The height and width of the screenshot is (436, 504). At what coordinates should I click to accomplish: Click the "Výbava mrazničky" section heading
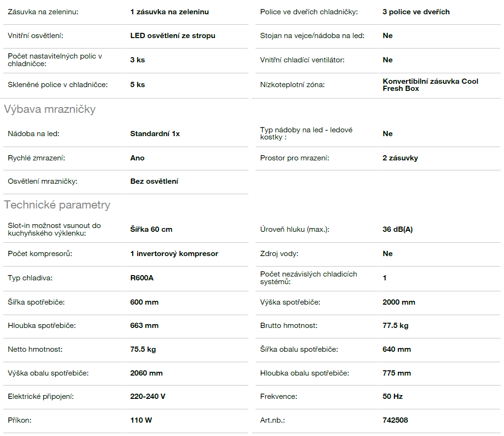[x=50, y=109]
